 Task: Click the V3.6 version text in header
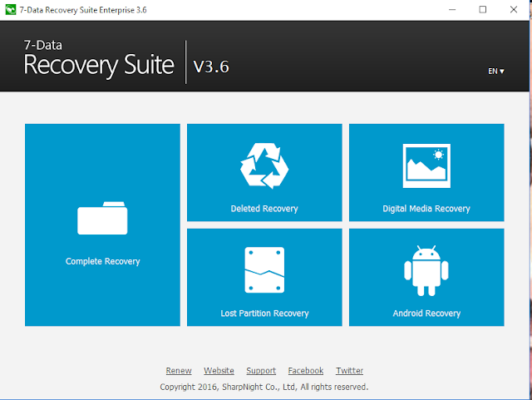coord(211,67)
